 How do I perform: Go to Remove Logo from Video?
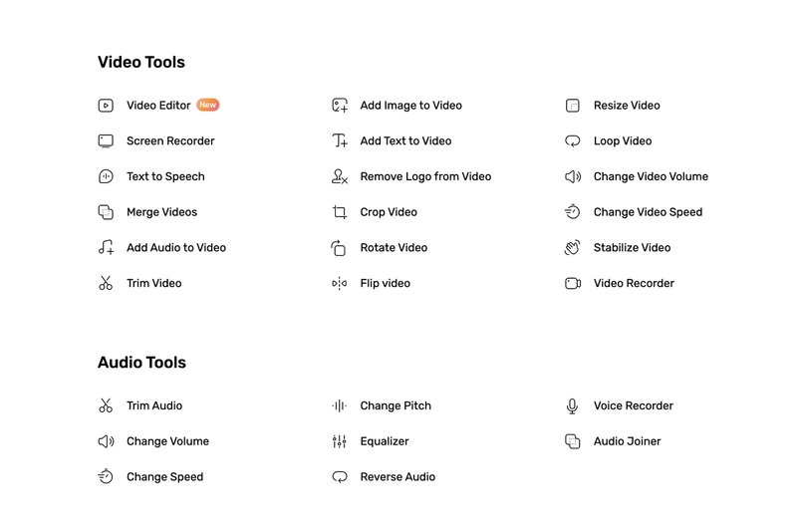(x=425, y=176)
